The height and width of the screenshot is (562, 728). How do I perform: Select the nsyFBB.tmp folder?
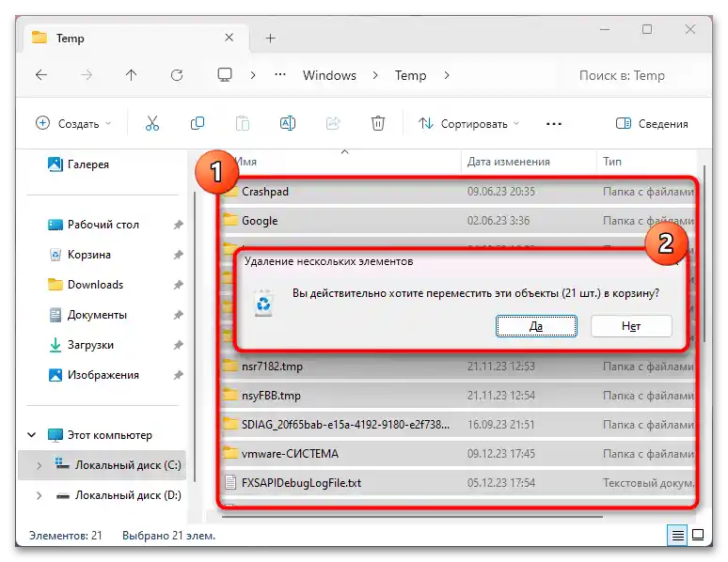[x=458, y=396]
